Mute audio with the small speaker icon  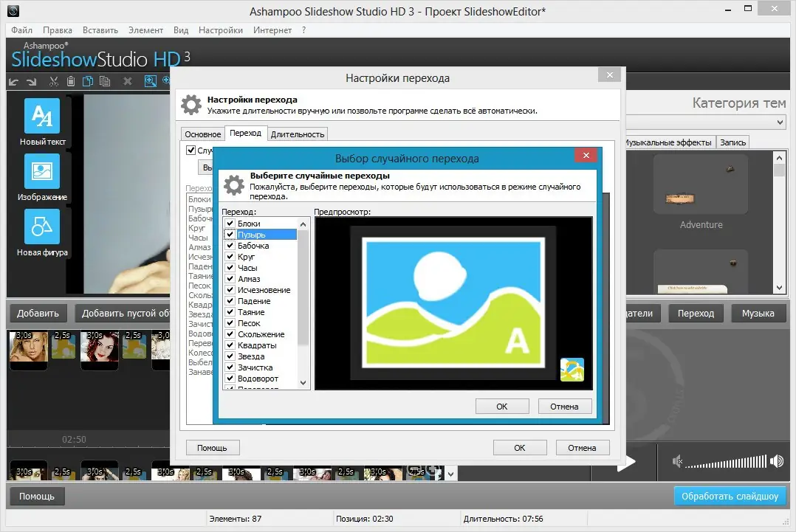pyautogui.click(x=677, y=461)
